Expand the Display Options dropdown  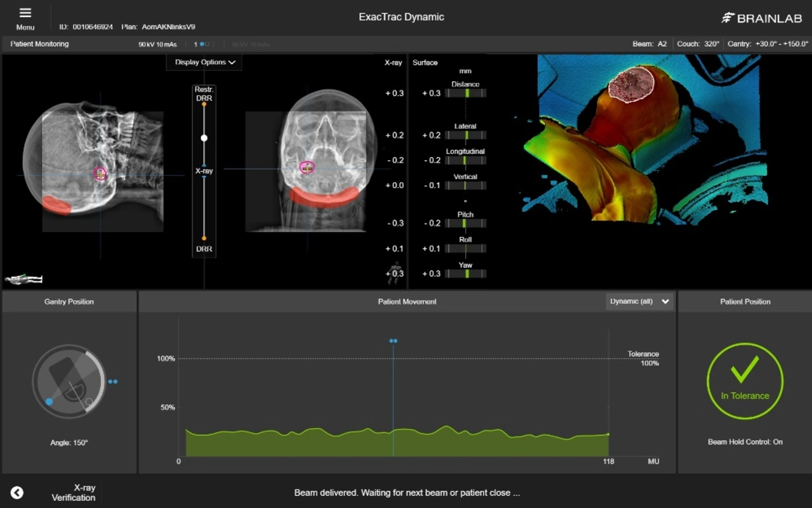[x=205, y=62]
